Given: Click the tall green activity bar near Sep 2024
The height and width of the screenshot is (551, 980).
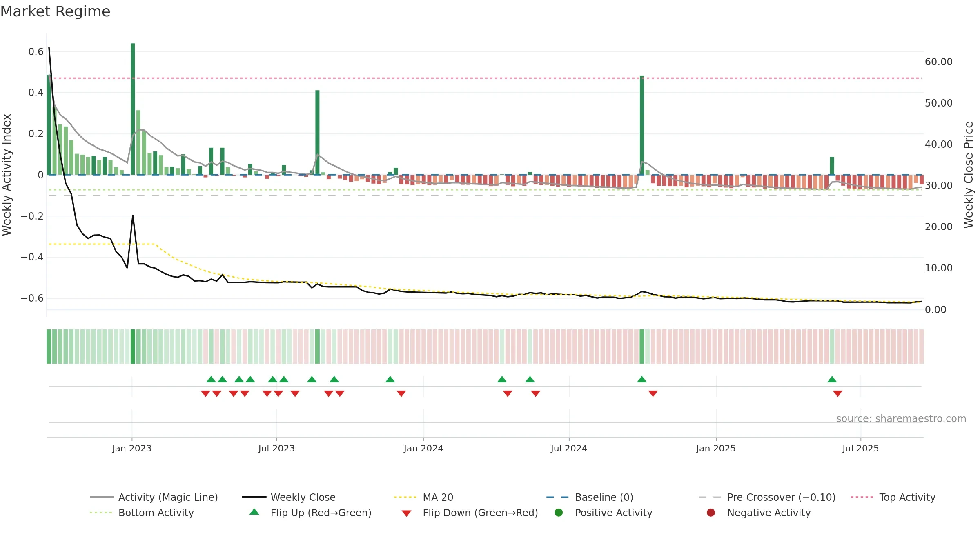Looking at the screenshot, I should pos(642,125).
